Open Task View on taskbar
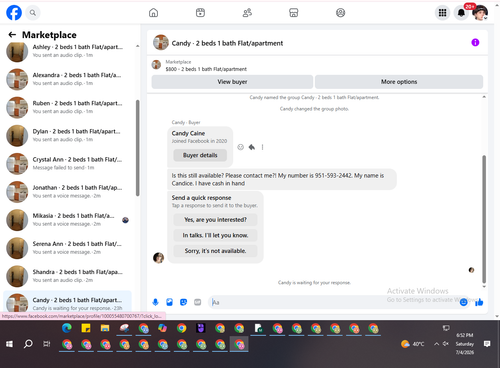 (47, 344)
